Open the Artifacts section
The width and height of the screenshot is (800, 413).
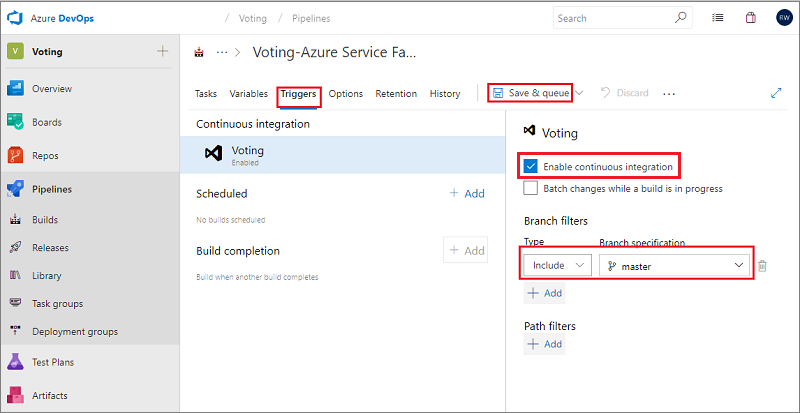tap(49, 395)
